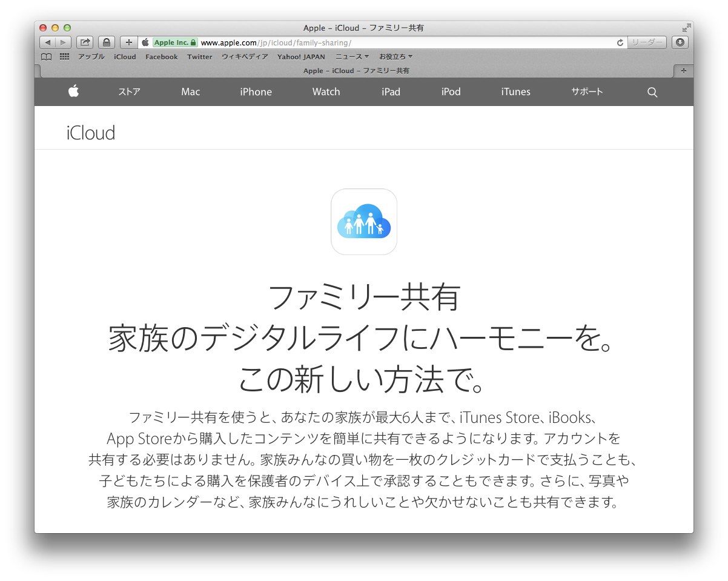
Task: Click the ファミリー共有 headline text
Action: [x=364, y=297]
